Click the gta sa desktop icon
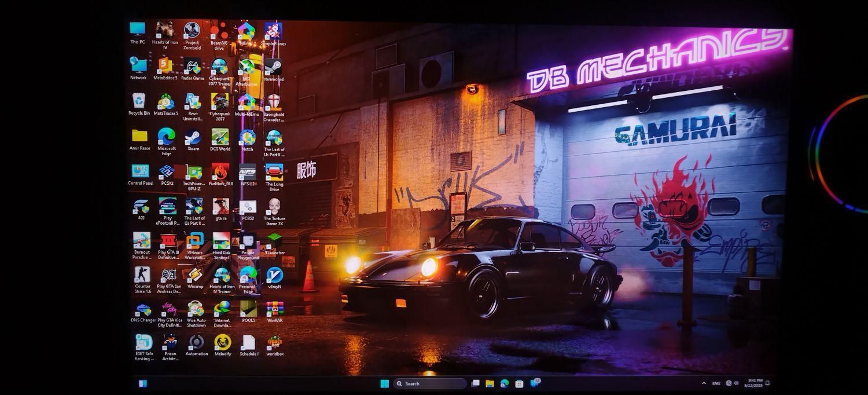Image resolution: width=868 pixels, height=395 pixels. [x=221, y=210]
